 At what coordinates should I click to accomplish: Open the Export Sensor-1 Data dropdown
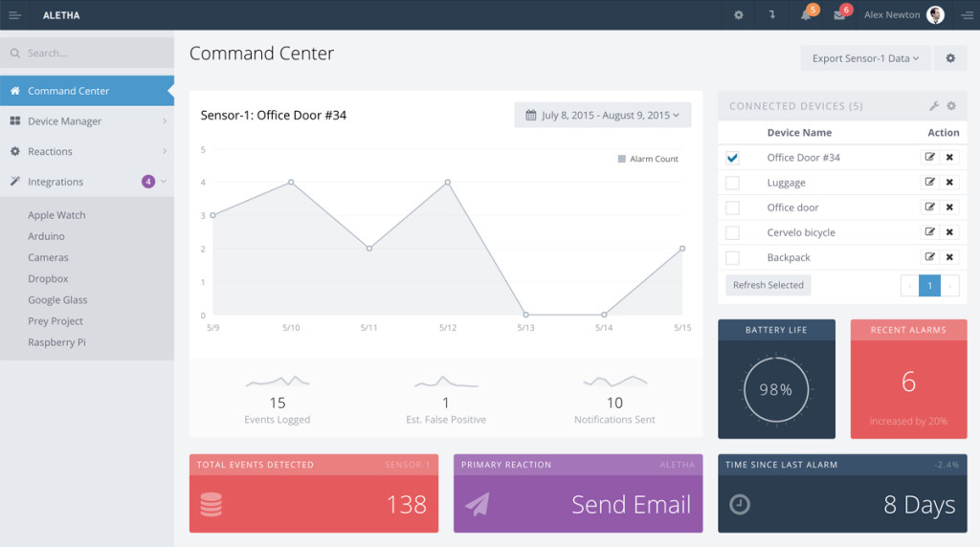coord(865,58)
